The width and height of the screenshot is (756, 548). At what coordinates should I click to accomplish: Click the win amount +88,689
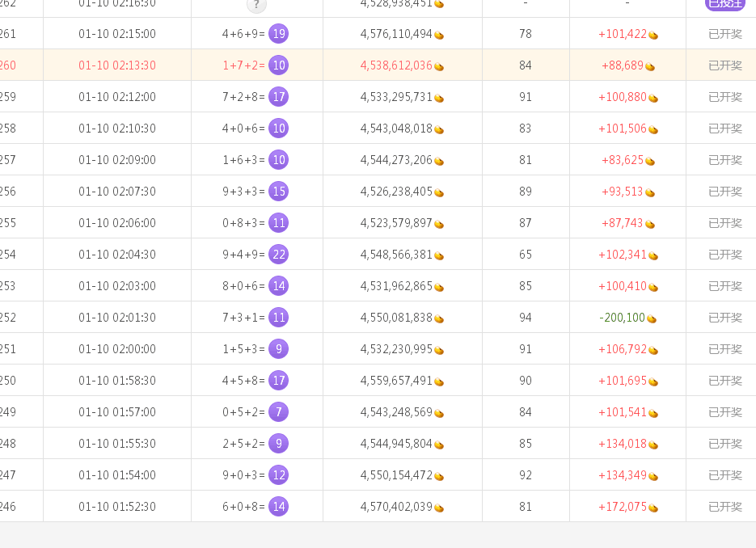tap(623, 65)
